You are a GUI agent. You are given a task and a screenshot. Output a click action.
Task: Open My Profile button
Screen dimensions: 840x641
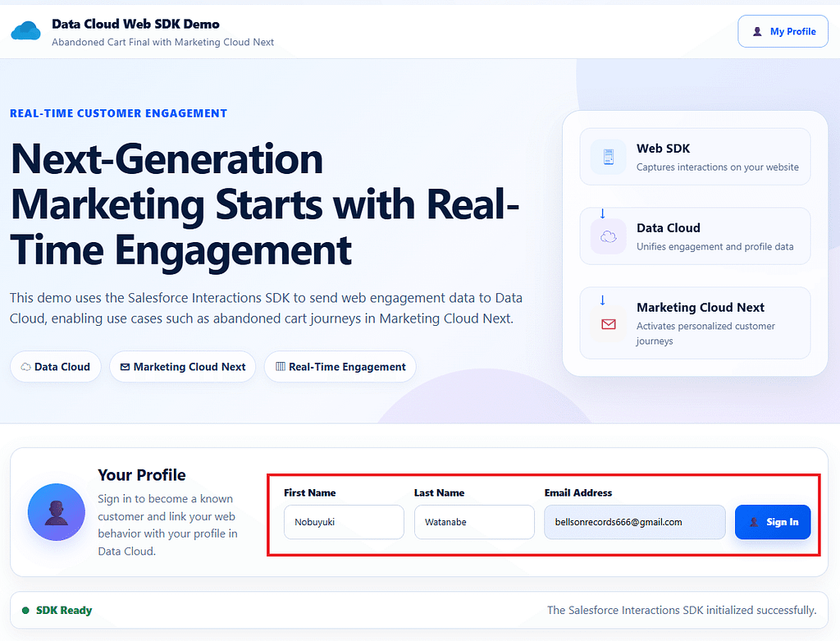tap(783, 31)
